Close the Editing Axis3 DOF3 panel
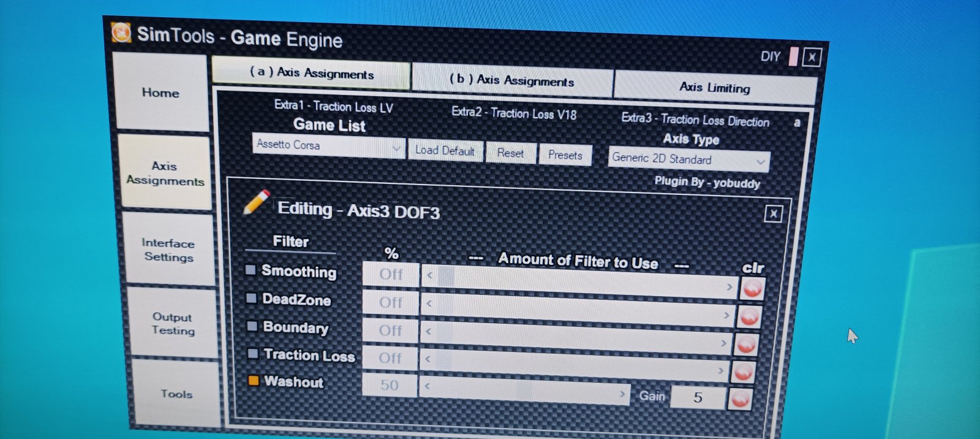The width and height of the screenshot is (980, 439). [773, 213]
